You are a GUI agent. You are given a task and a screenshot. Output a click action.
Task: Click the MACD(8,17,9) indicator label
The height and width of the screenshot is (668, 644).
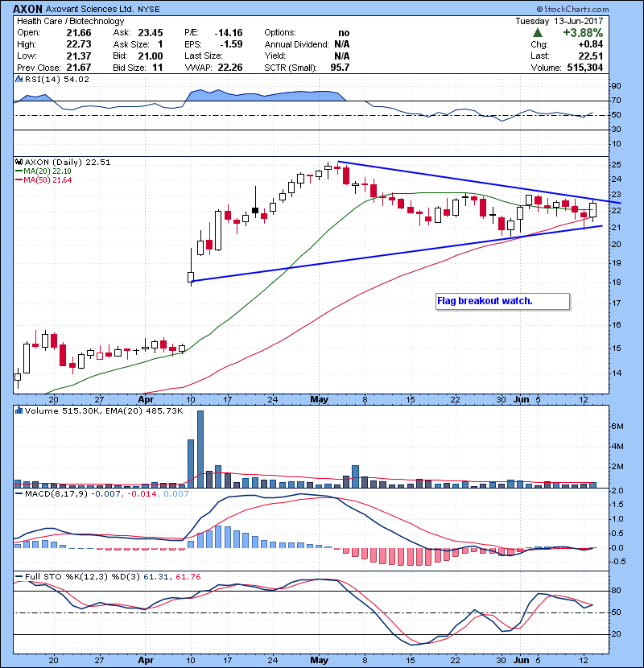point(56,494)
